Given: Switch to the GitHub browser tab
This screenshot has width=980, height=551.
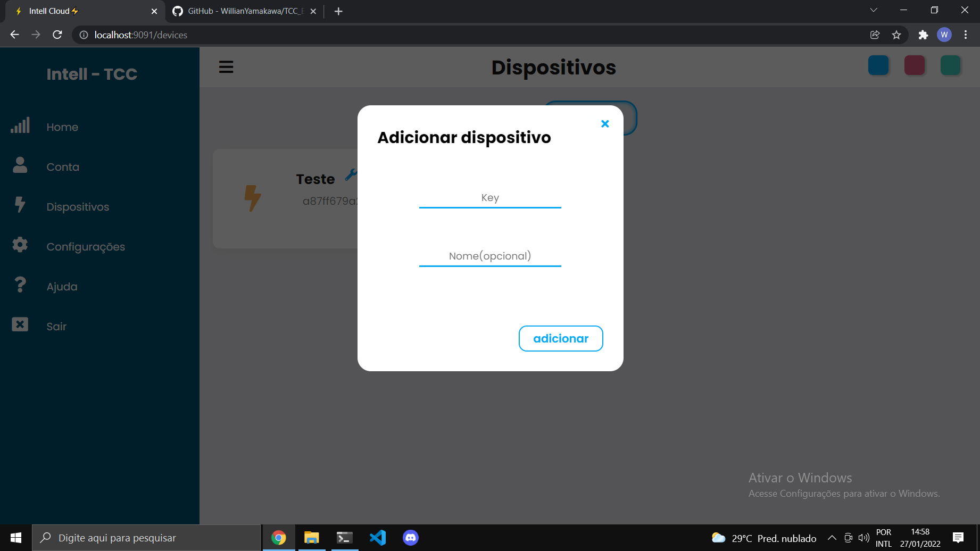Looking at the screenshot, I should click(x=245, y=11).
